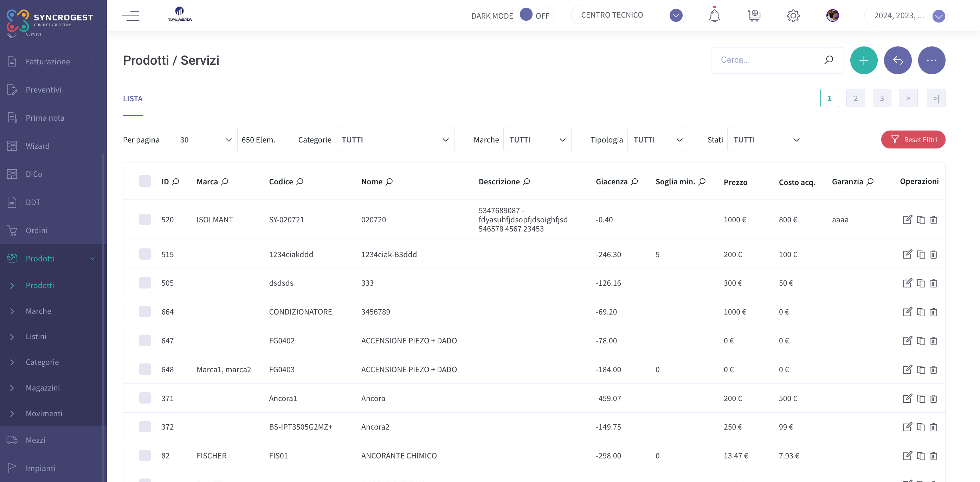Viewport: 980px width, 482px height.
Task: Duplicate product 647 FG0402
Action: [x=921, y=341]
